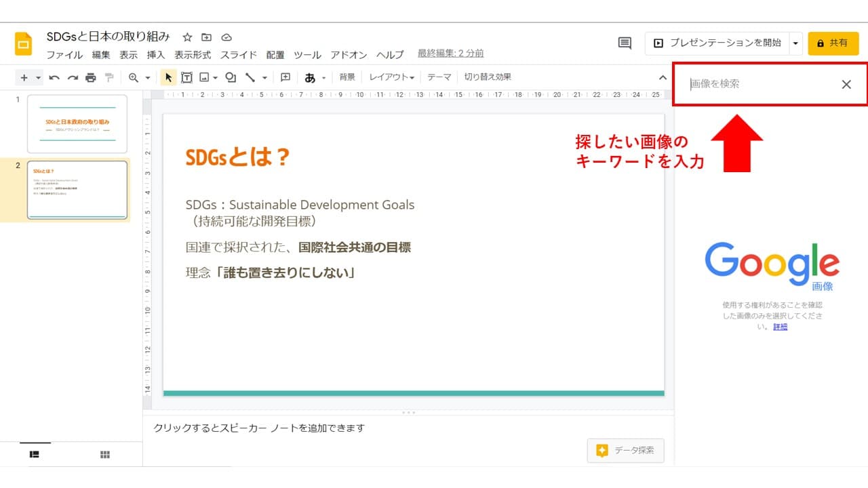Open the new slide dropdown arrow
The width and height of the screenshot is (868, 488).
[x=39, y=78]
